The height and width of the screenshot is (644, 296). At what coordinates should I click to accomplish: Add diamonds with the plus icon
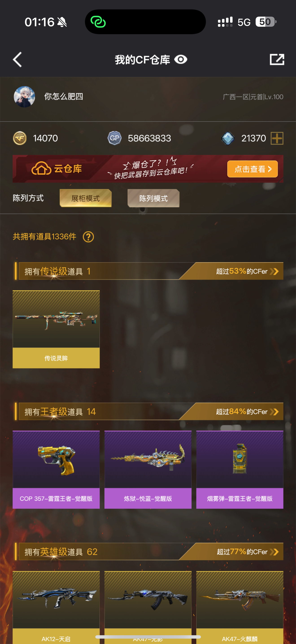click(x=277, y=138)
